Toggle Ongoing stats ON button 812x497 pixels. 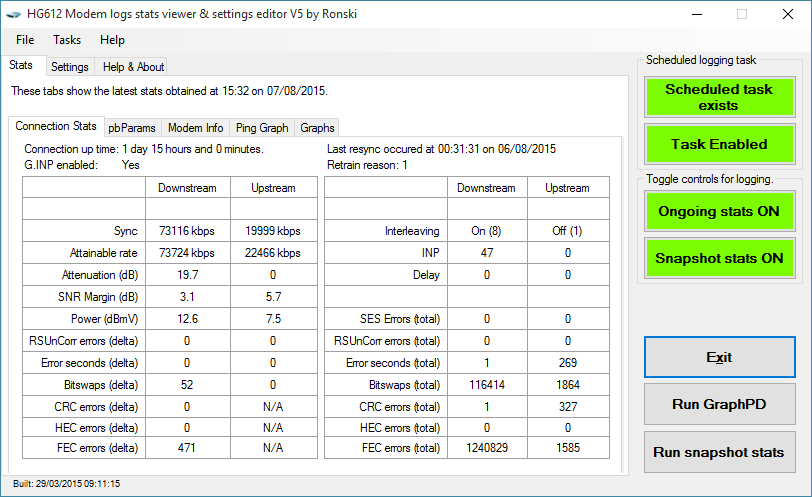coord(719,211)
